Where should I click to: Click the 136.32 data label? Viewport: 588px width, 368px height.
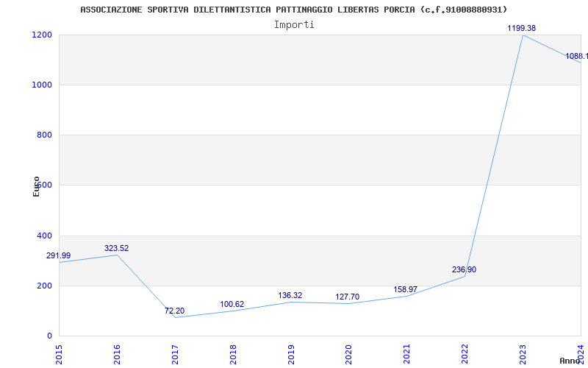coord(290,296)
